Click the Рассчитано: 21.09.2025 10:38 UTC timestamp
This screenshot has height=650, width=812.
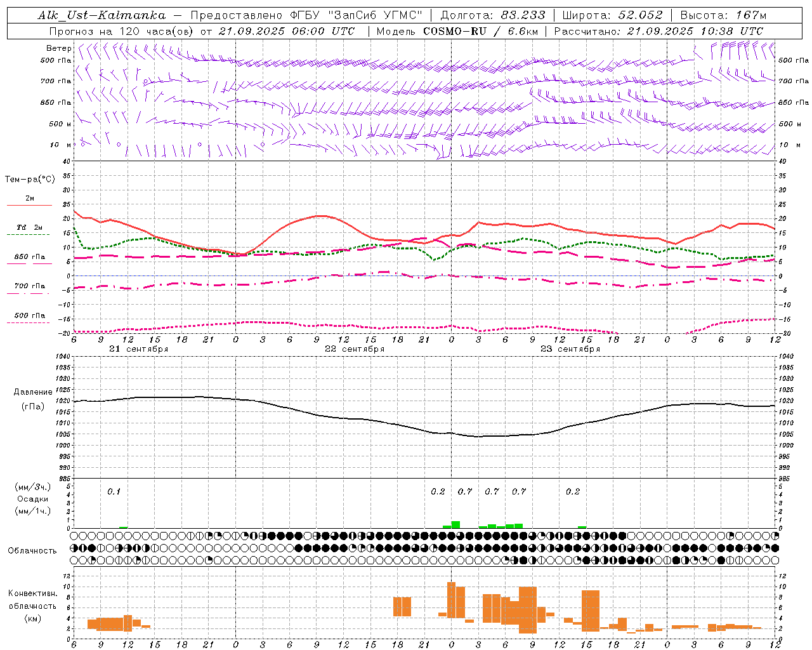[658, 31]
